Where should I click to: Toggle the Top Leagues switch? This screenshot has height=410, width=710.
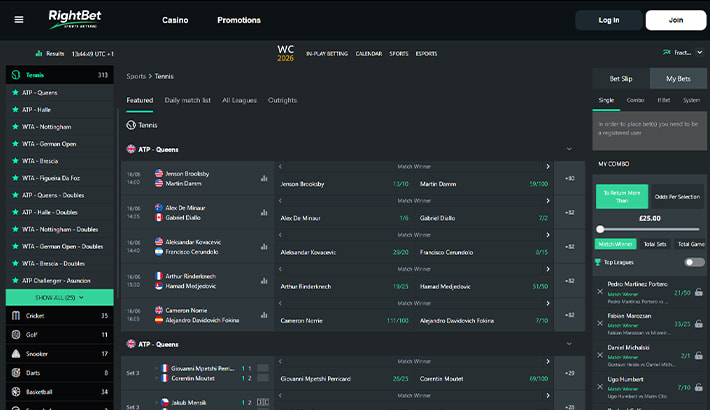pos(694,262)
